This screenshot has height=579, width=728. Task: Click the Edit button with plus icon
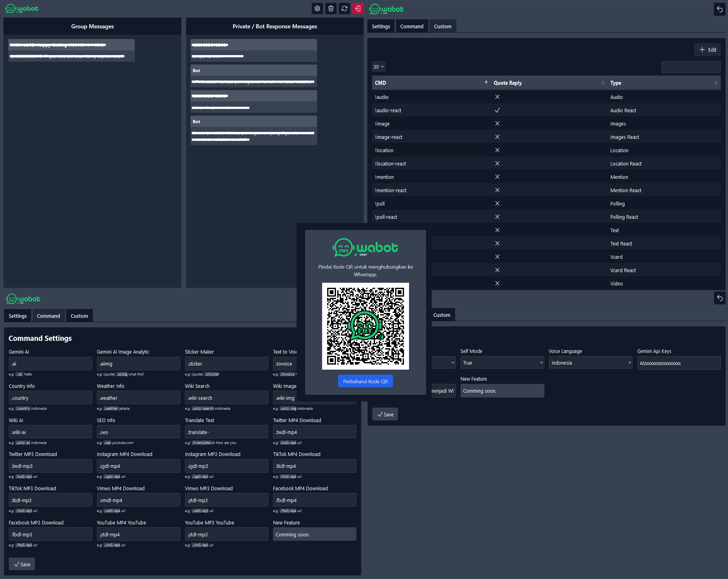point(708,50)
